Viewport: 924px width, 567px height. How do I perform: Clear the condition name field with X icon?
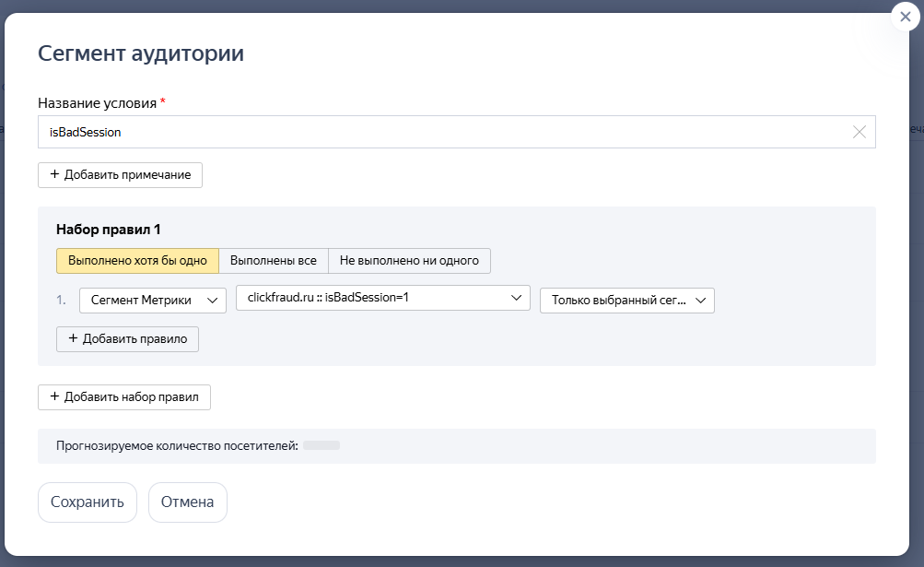pyautogui.click(x=859, y=132)
